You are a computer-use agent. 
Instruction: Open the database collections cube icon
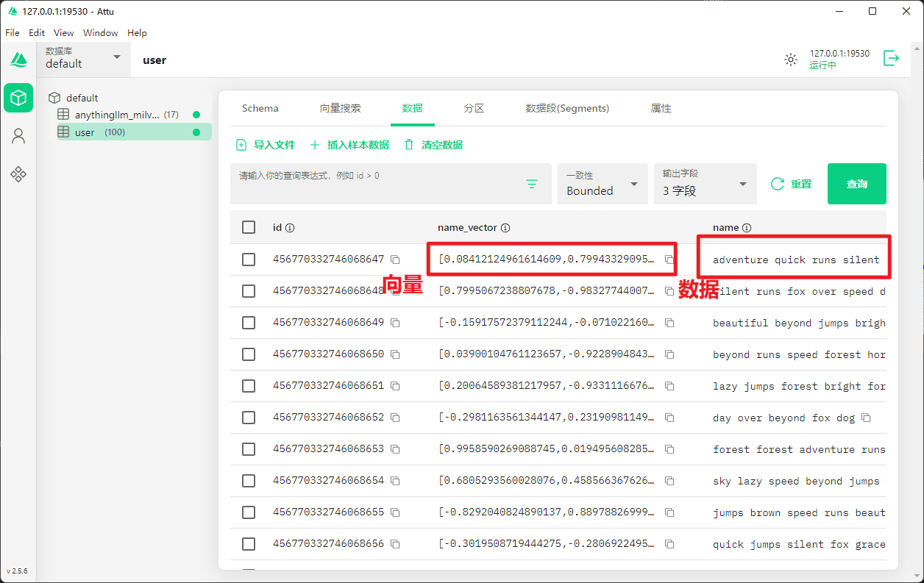[x=18, y=98]
